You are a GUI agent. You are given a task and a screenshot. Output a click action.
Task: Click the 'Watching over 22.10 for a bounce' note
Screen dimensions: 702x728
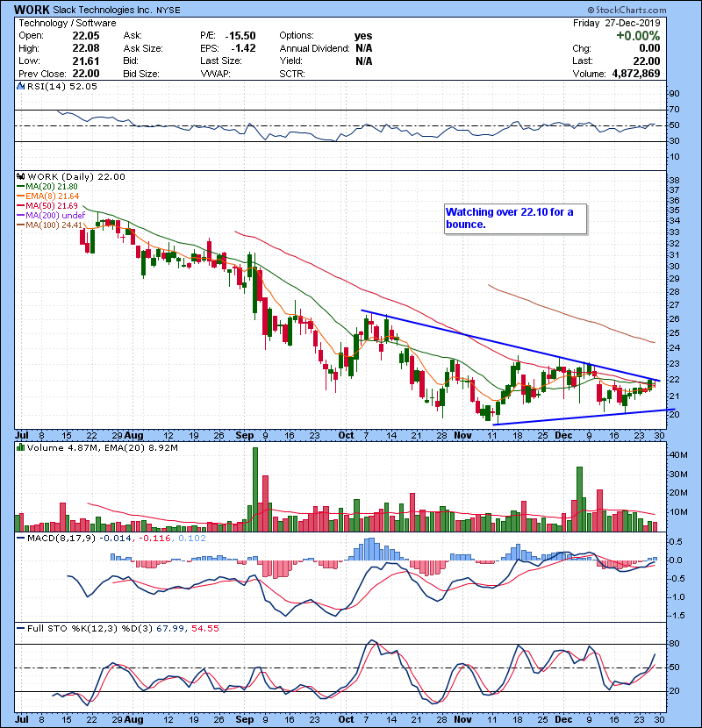coord(515,218)
